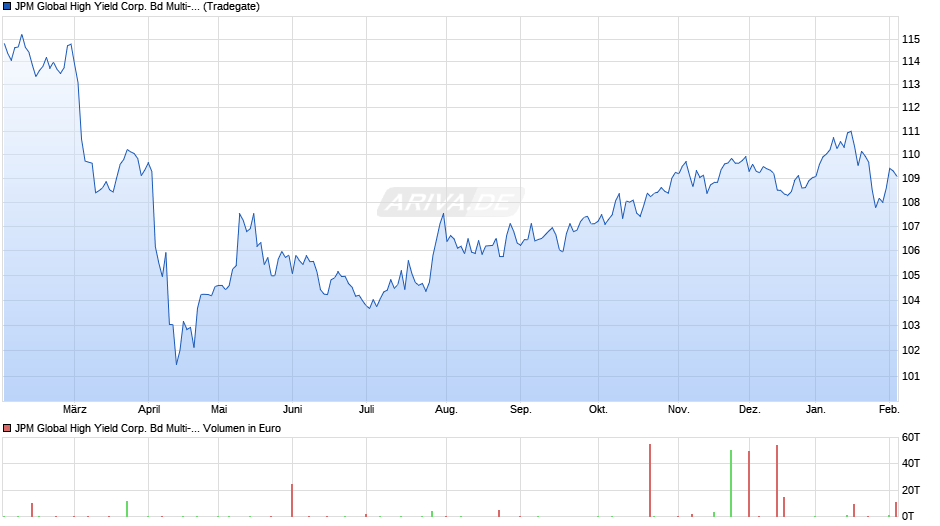The image size is (940, 526).
Task: Click the 106 price axis label
Action: tap(911, 251)
